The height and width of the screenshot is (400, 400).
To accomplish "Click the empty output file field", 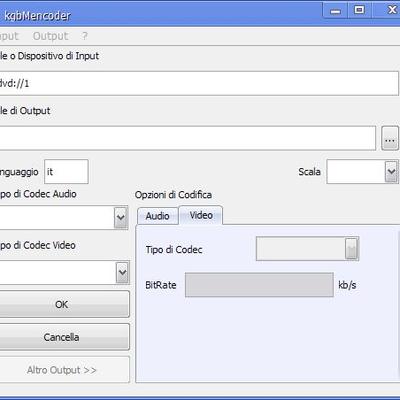I will coord(188,138).
